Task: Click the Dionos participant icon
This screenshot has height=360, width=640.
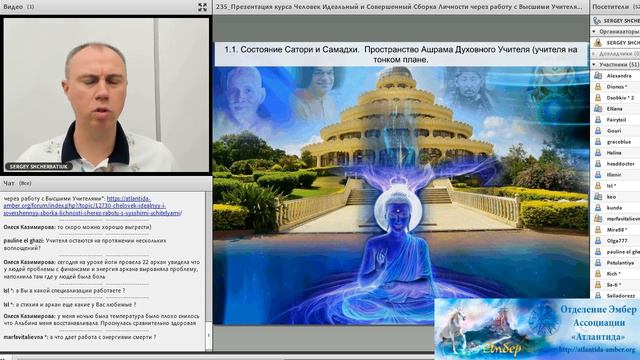Action: 598,87
